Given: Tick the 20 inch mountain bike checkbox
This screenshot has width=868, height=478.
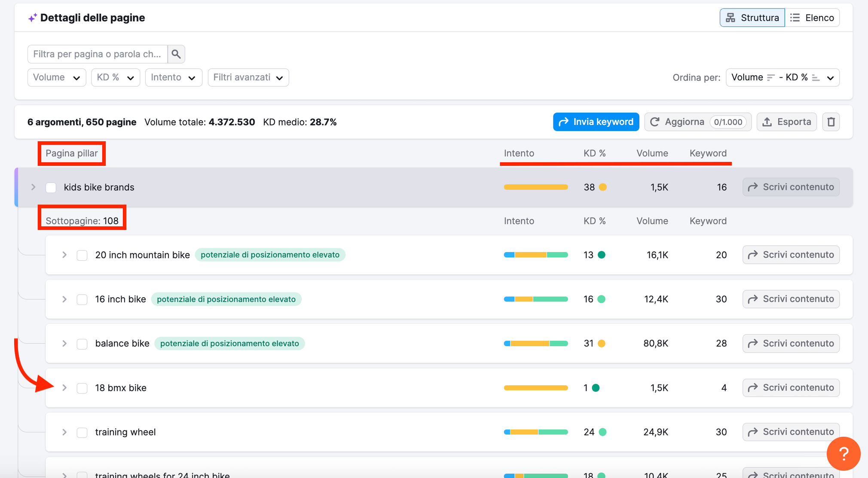Looking at the screenshot, I should (82, 256).
